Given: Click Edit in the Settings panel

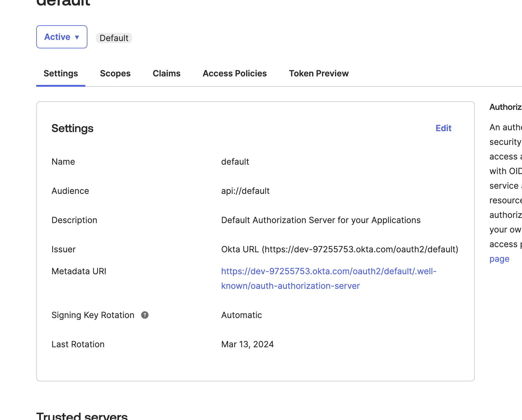Looking at the screenshot, I should click(x=443, y=128).
